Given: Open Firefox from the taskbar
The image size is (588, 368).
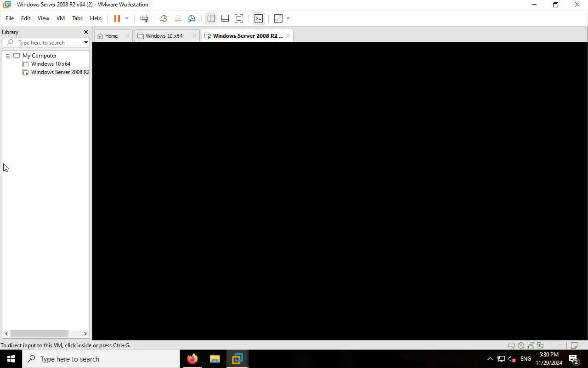Looking at the screenshot, I should (x=192, y=359).
